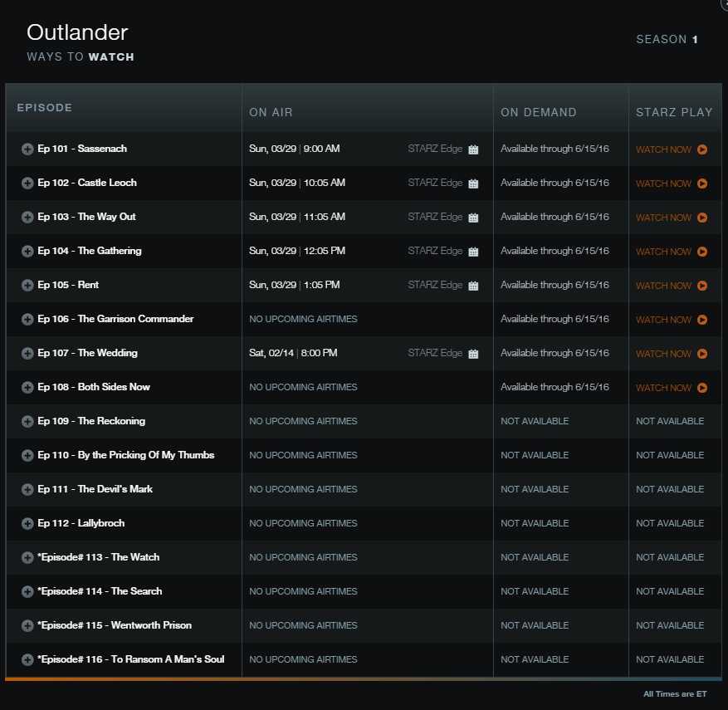Play Ep 104 The Gathering via play icon

coord(702,252)
